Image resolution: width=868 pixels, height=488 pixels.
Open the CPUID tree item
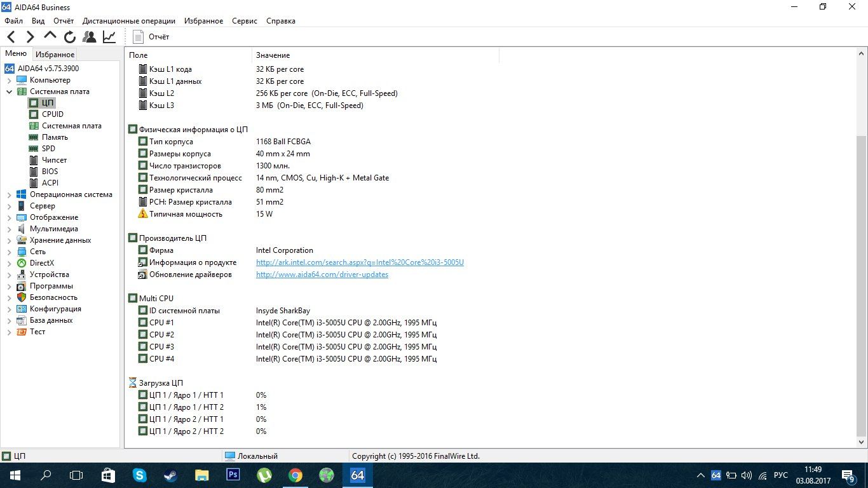53,114
